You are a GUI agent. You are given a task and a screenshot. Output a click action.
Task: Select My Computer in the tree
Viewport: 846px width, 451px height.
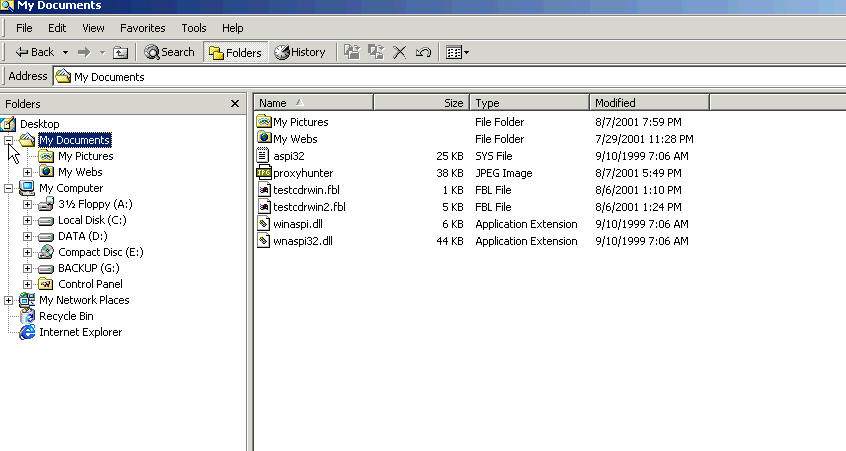click(71, 188)
